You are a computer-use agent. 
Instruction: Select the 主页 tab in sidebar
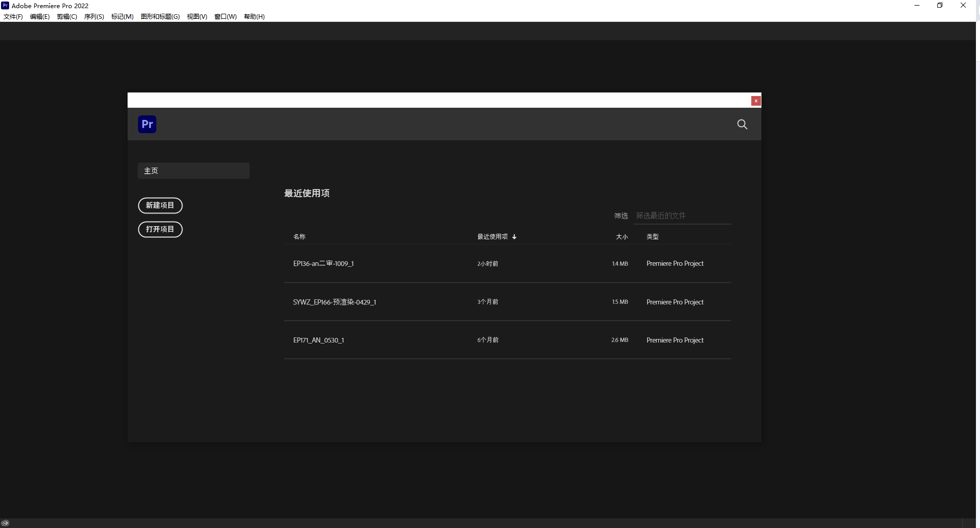(193, 171)
